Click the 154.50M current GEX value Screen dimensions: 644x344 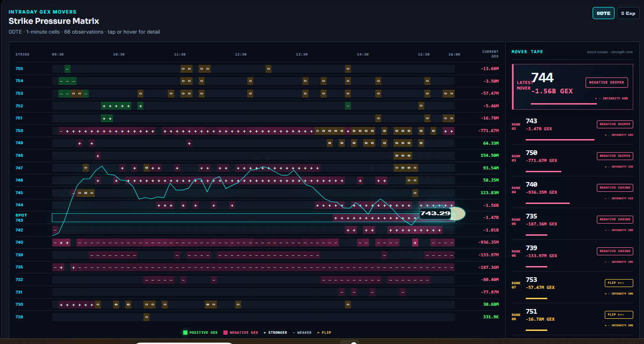pyautogui.click(x=490, y=155)
